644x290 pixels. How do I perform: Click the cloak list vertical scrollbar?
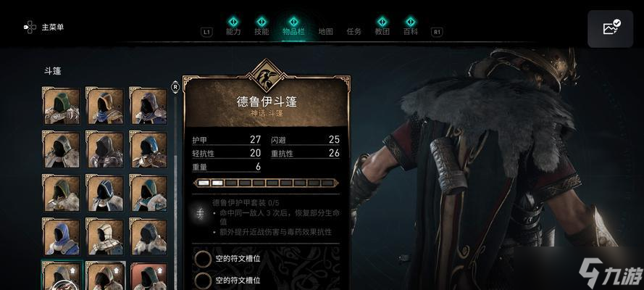pos(176,191)
